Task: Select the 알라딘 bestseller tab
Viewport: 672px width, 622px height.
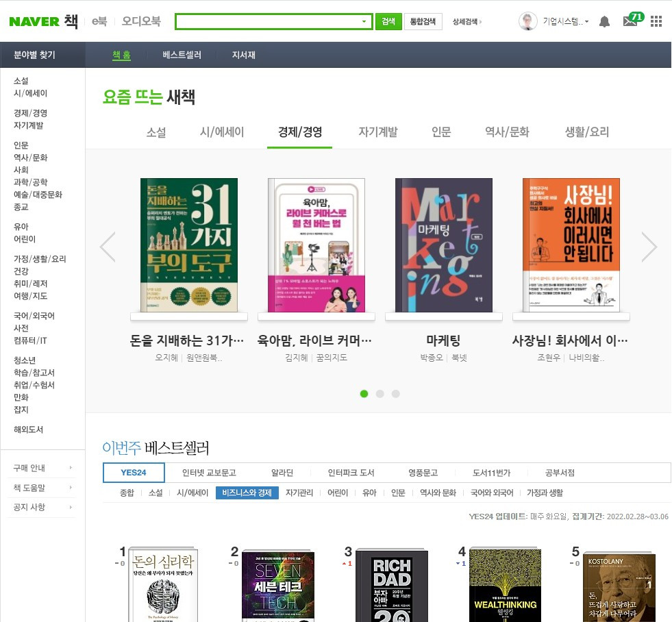Action: pyautogui.click(x=282, y=473)
